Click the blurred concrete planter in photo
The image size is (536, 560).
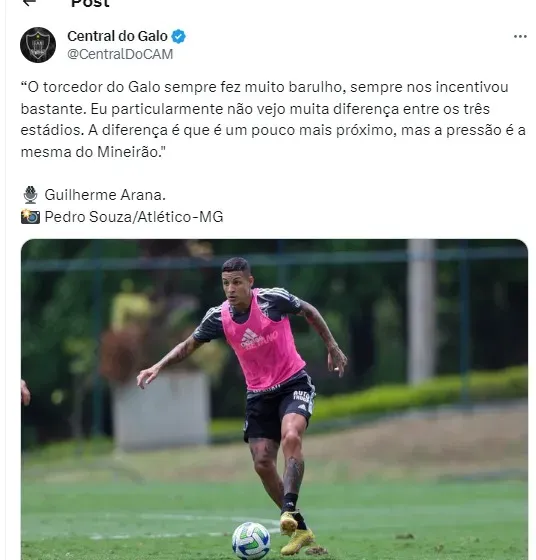pyautogui.click(x=161, y=411)
